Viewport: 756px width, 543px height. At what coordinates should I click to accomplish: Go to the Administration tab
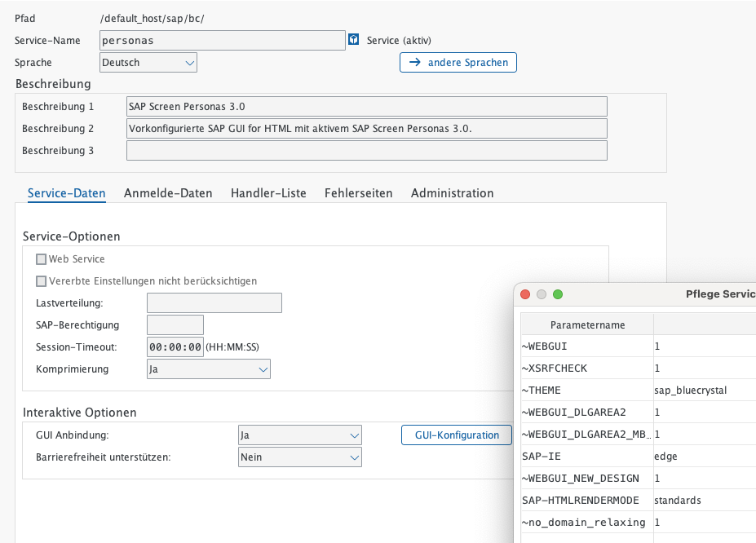tap(452, 193)
